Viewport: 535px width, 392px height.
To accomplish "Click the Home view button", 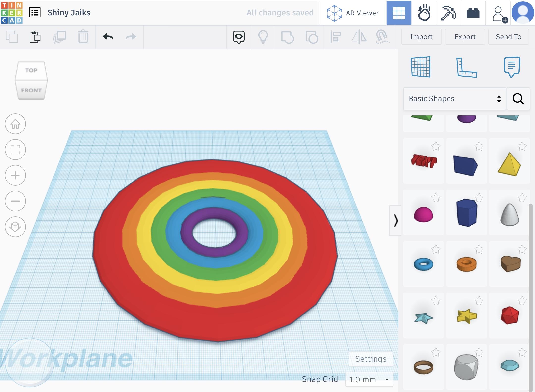I will pos(15,124).
